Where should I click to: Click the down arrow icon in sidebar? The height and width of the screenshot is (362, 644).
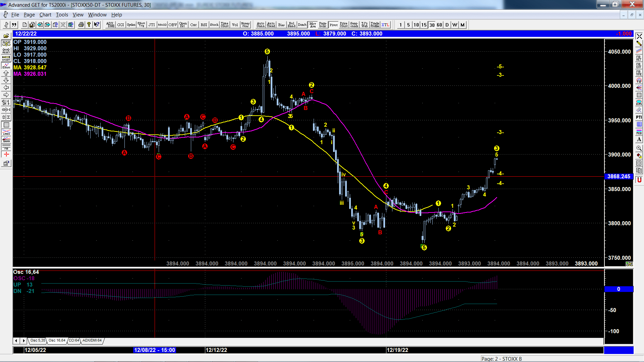point(6,80)
